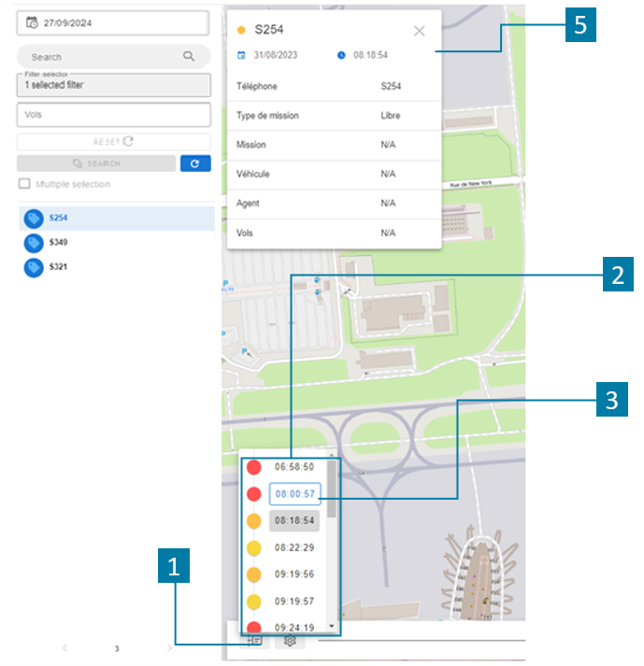
Task: Select the 08:22:29 timeline entry
Action: point(294,547)
